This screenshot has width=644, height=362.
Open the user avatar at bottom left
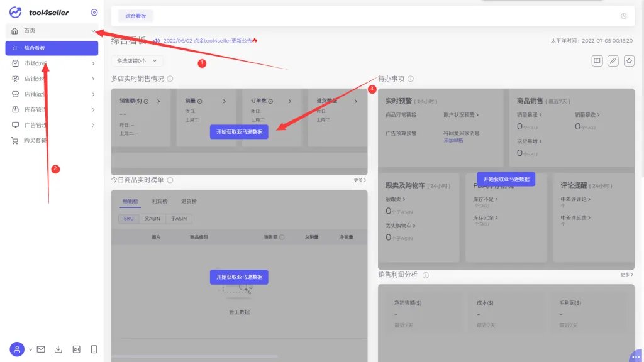coord(17,349)
